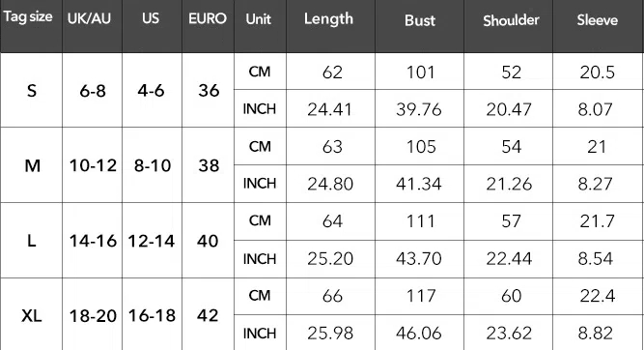Click the Sleeve column header
Screen dimensions: 644x350
pyautogui.click(x=598, y=20)
